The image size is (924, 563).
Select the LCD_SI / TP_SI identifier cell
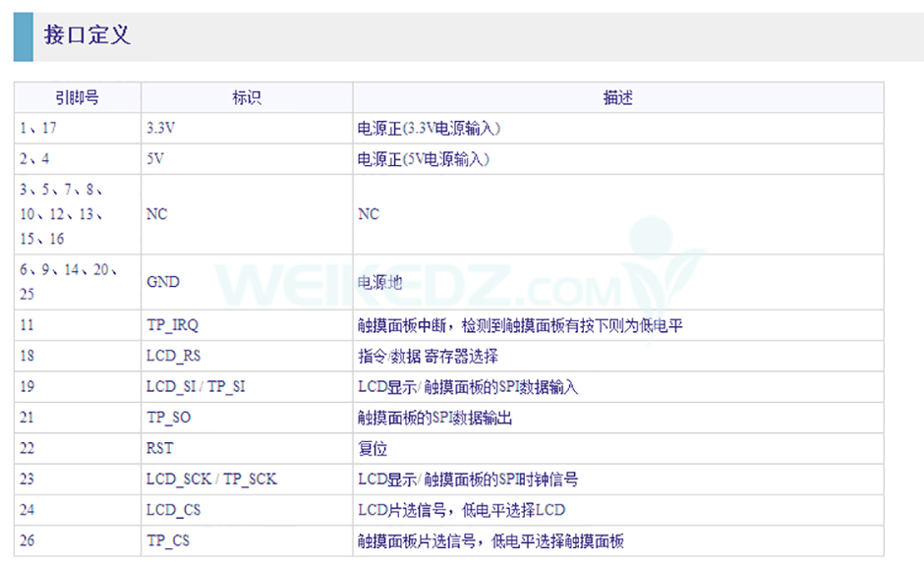[x=247, y=386]
